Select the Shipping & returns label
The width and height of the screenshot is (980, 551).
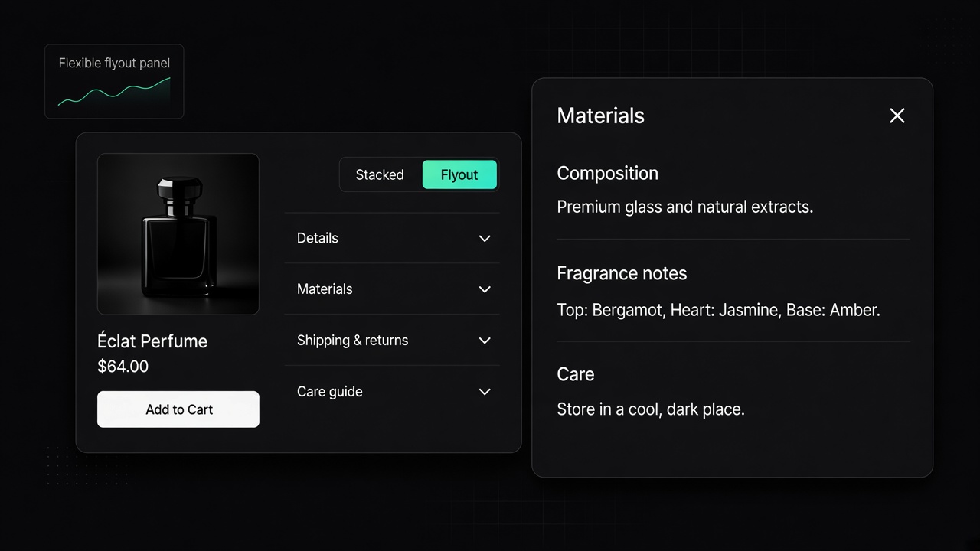coord(352,341)
